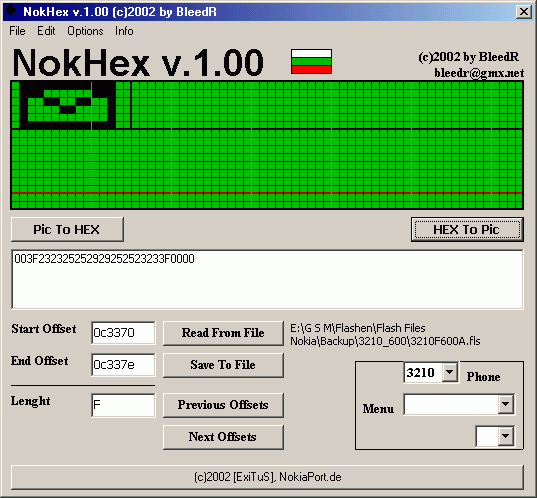This screenshot has height=498, width=537.
Task: Focus the hex data text area
Action: (x=267, y=279)
